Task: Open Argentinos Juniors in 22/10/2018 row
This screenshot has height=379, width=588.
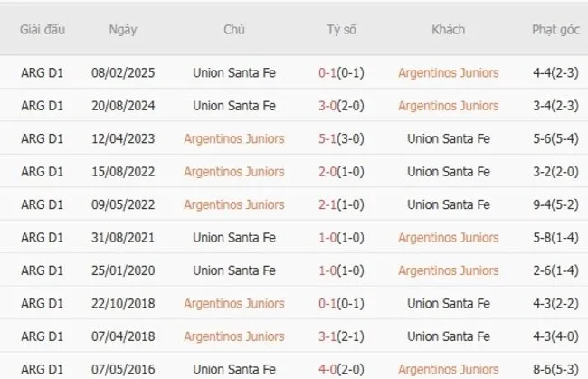Action: click(233, 303)
